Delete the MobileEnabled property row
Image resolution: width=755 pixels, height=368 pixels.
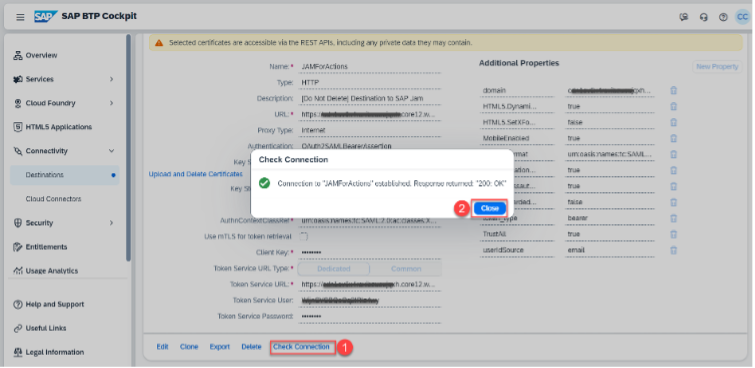pyautogui.click(x=674, y=138)
